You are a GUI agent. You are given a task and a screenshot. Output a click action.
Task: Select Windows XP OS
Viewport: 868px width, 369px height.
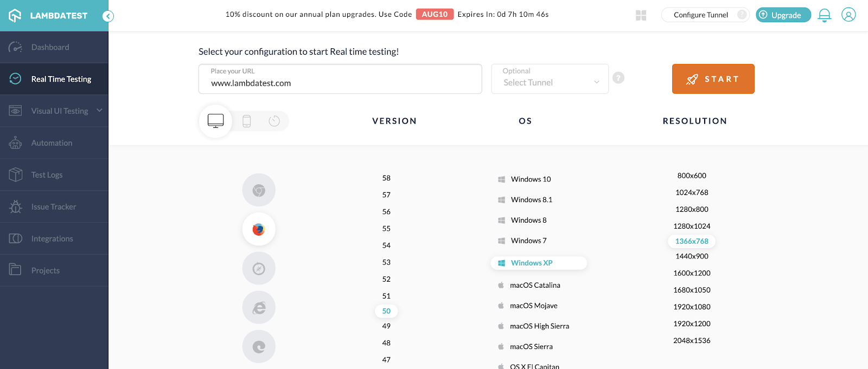point(539,263)
